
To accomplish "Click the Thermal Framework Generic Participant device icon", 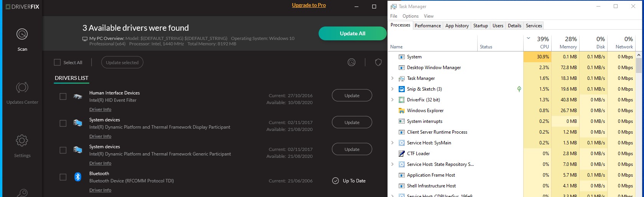I will (78, 150).
